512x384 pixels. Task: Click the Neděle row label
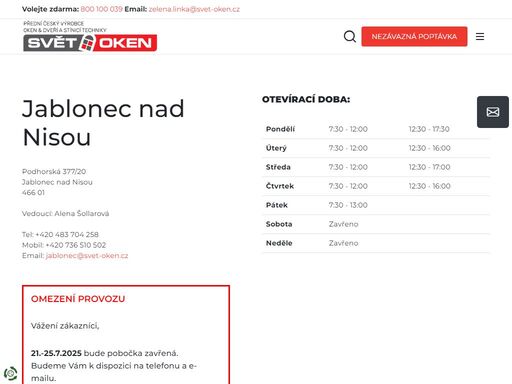click(279, 243)
